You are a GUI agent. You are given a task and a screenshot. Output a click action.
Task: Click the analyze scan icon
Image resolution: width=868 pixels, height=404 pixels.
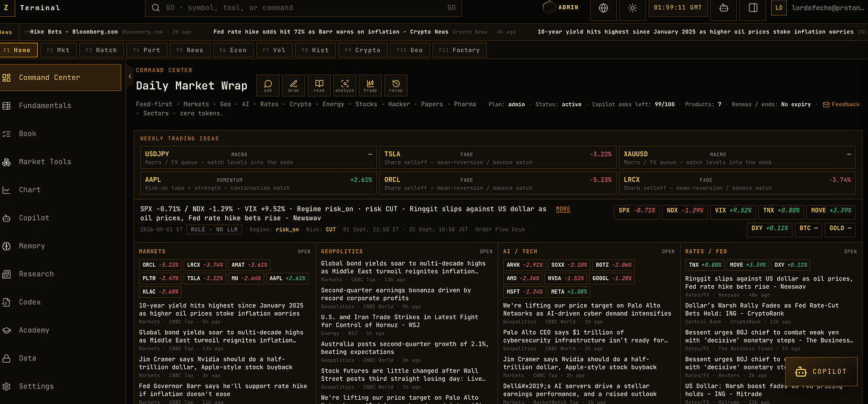click(x=345, y=85)
